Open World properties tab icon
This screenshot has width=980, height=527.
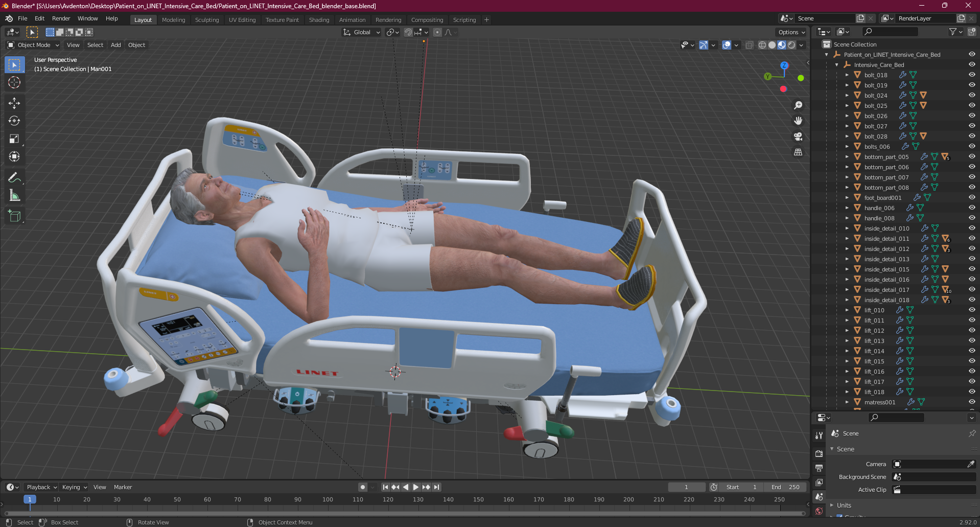coord(819,511)
